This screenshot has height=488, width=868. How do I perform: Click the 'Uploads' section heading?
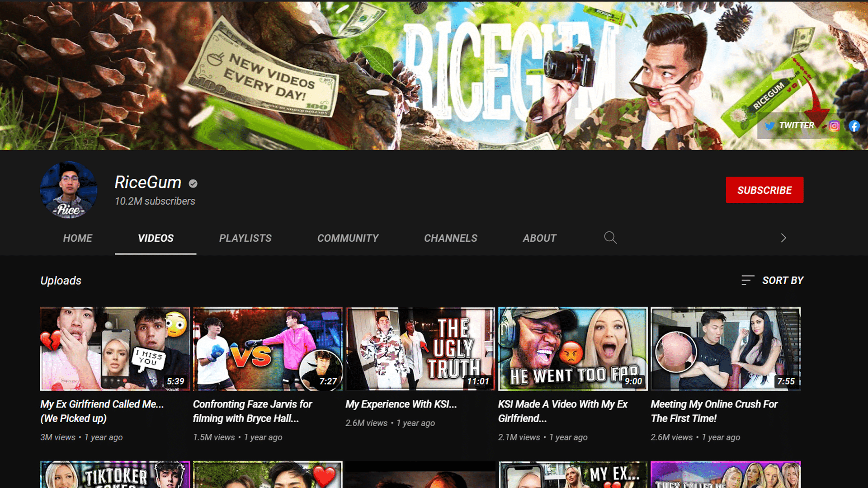pos(61,281)
